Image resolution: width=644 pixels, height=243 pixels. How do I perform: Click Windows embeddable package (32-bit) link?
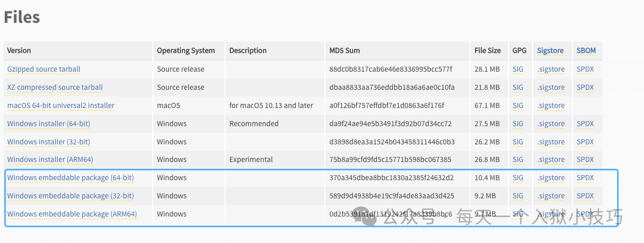point(70,196)
